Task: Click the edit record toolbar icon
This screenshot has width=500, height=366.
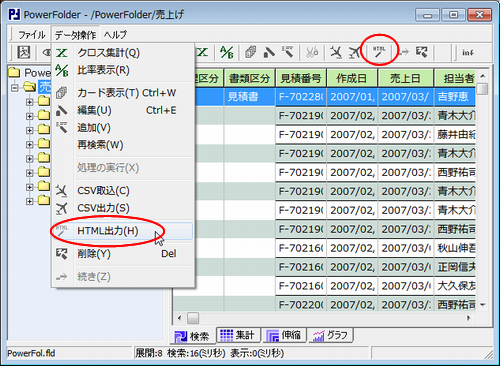Action: pos(269,52)
